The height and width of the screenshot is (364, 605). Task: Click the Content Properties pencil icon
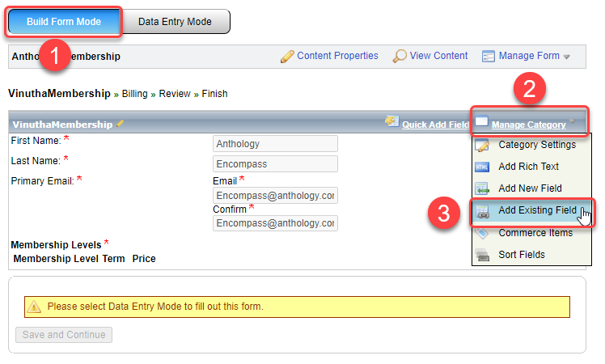(286, 57)
